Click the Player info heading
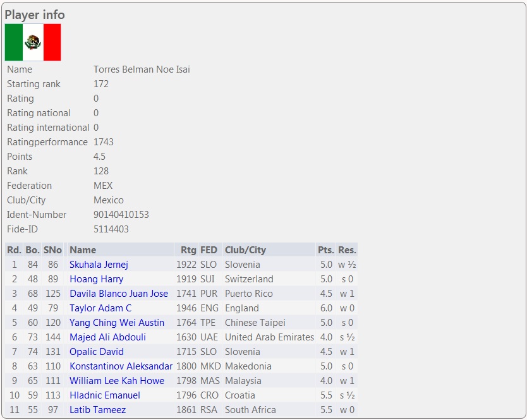527x420 pixels. coord(35,15)
